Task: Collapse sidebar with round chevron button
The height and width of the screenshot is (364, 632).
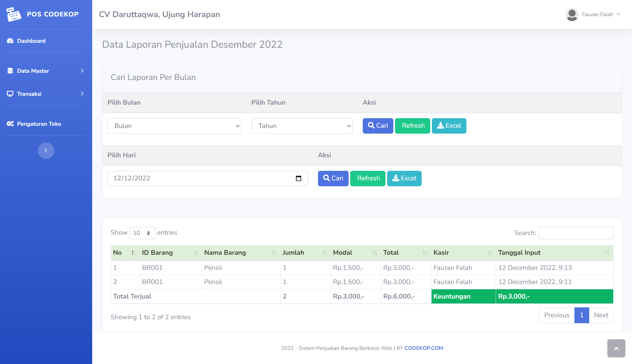Action: [46, 150]
